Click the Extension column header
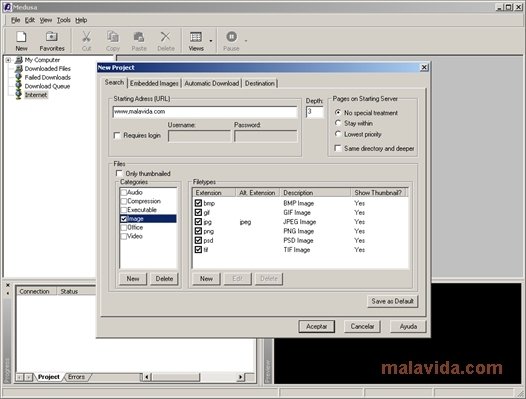 point(214,193)
